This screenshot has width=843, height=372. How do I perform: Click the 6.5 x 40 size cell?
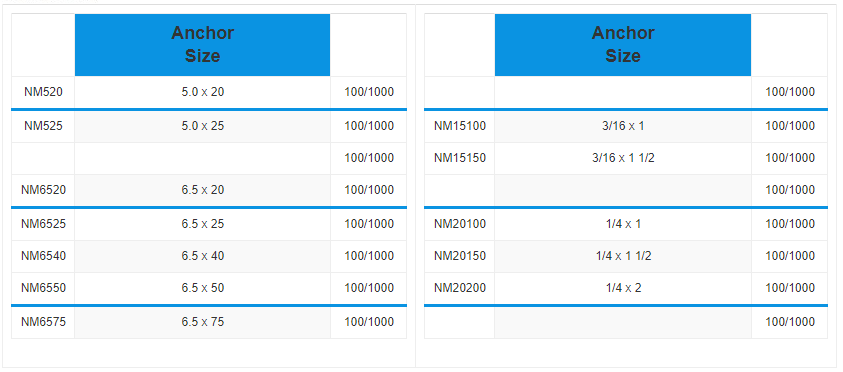(x=203, y=256)
